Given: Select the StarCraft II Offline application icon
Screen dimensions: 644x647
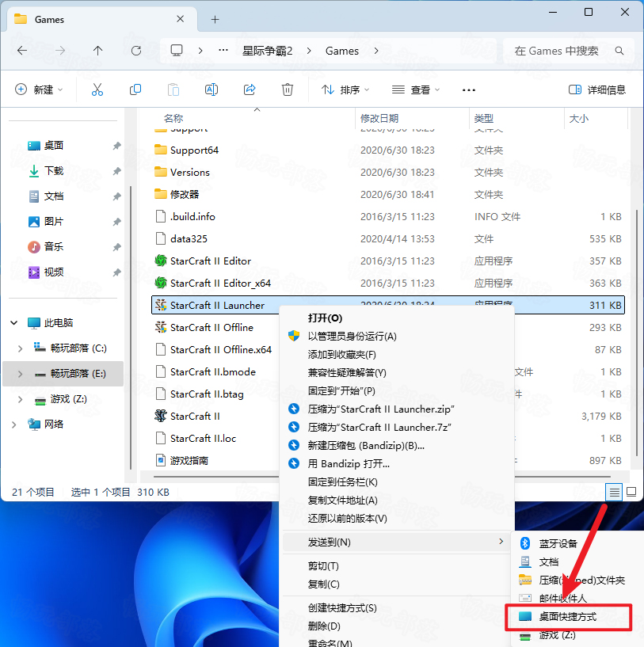Looking at the screenshot, I should [x=161, y=327].
